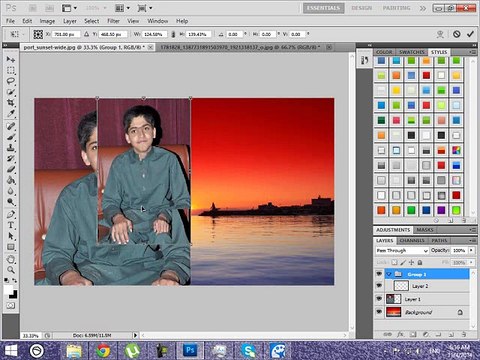The height and width of the screenshot is (360, 480).
Task: Hide Layer 2 visibility
Action: coord(379,286)
